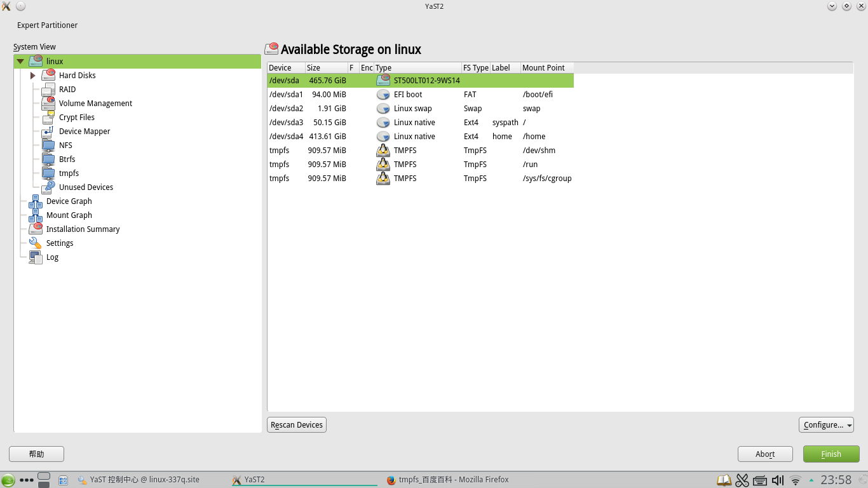The width and height of the screenshot is (868, 488).
Task: Click the tmpfs icon in System View
Action: (48, 173)
